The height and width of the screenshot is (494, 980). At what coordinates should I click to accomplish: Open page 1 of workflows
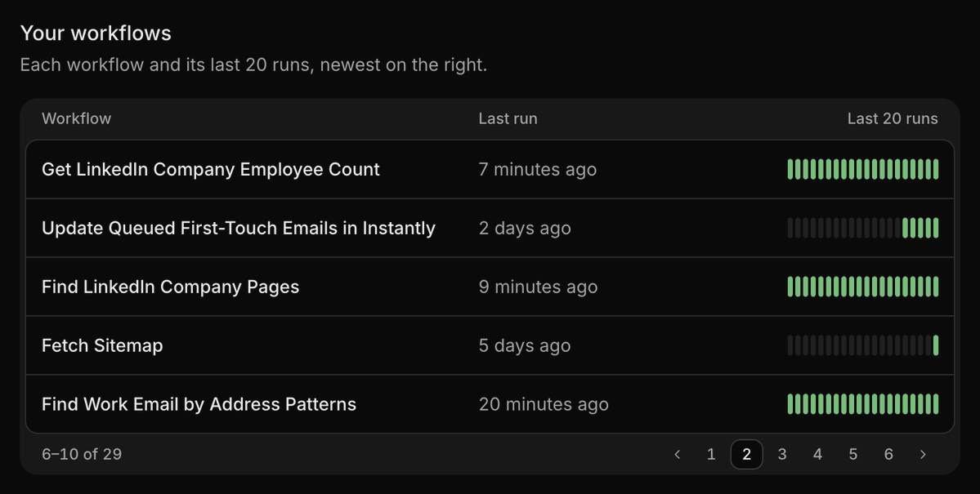tap(710, 455)
